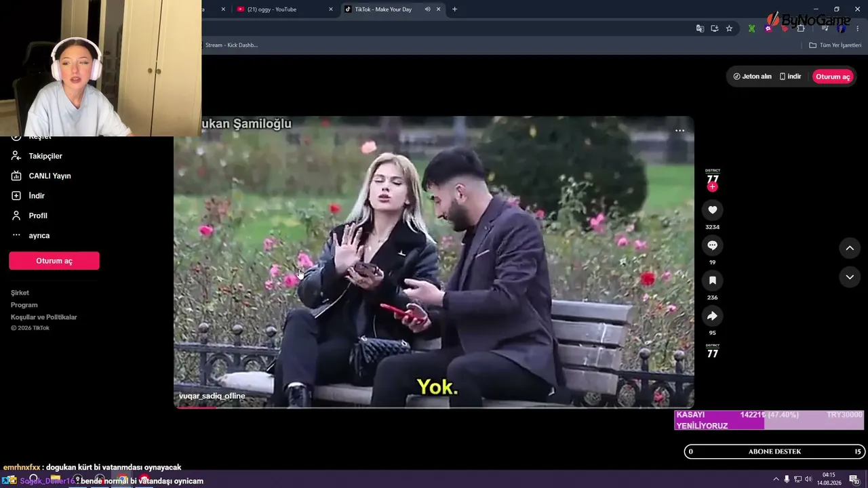
Task: Click the playing TikTok video
Action: point(434,262)
